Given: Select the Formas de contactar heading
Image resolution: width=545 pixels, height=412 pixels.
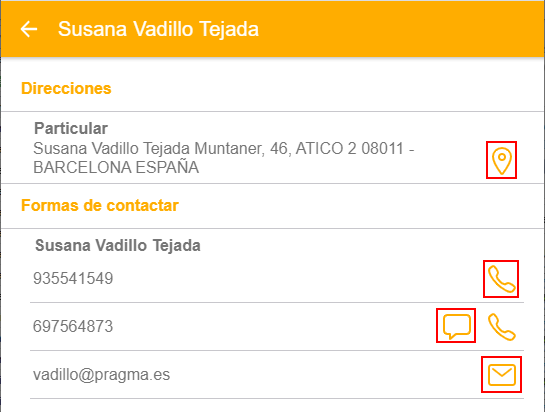Looking at the screenshot, I should (x=100, y=205).
